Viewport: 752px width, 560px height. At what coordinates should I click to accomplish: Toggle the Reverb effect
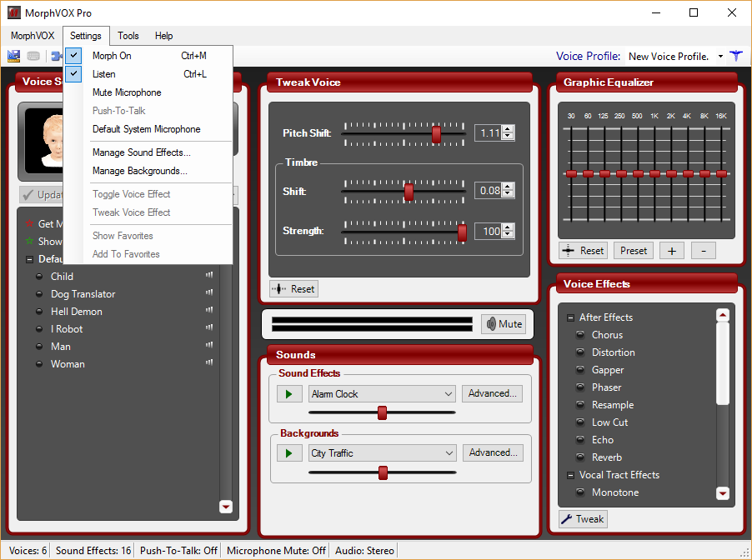[x=580, y=457]
